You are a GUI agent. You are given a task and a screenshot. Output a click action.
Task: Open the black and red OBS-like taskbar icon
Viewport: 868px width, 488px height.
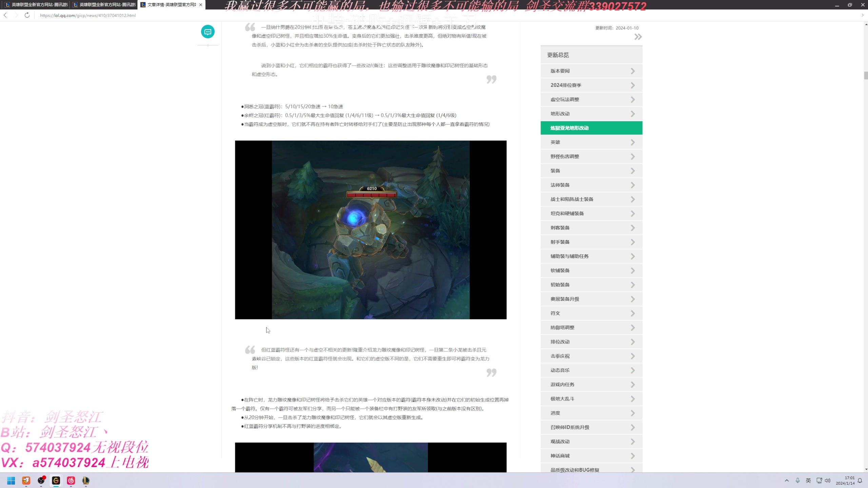coord(41,481)
